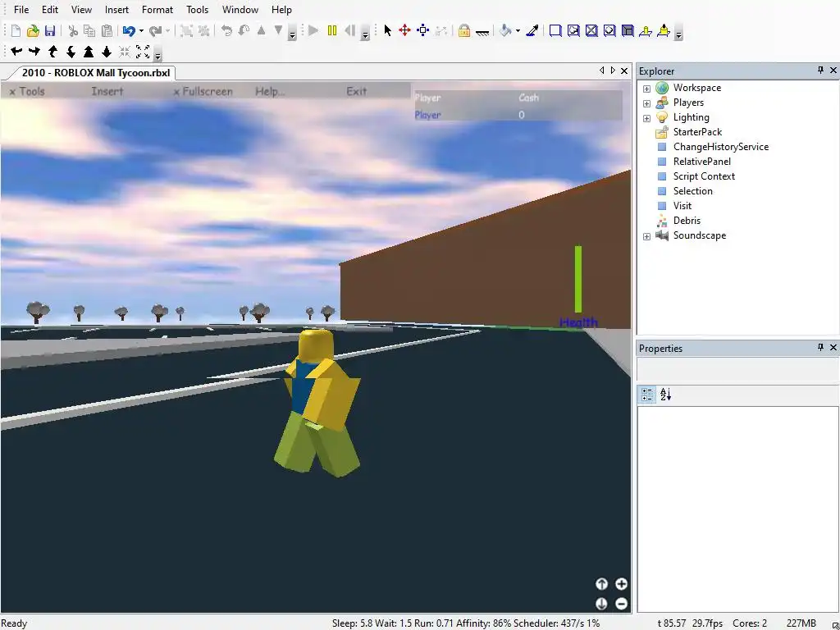Click the Paste clipboard icon
Viewport: 840px width, 630px height.
(x=107, y=31)
